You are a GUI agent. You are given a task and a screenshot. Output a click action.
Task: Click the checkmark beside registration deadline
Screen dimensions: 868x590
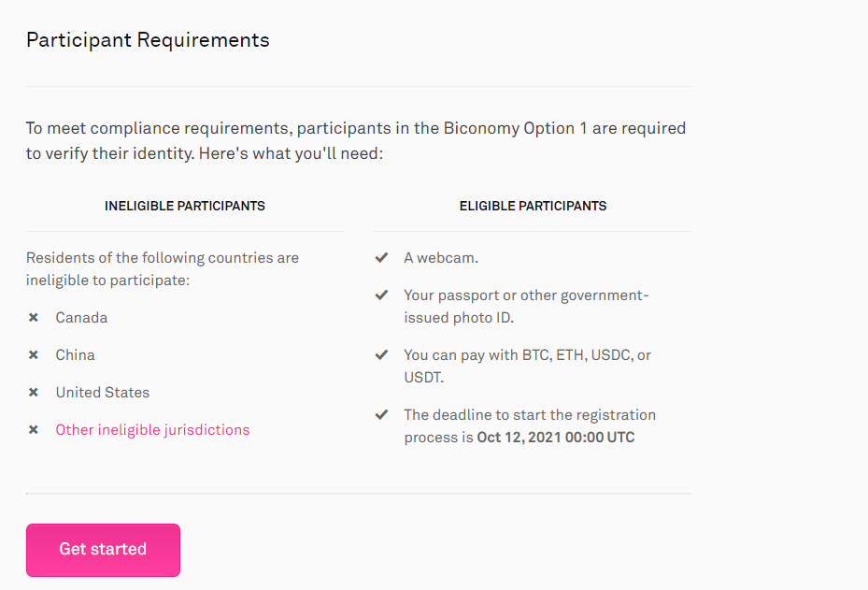381,414
